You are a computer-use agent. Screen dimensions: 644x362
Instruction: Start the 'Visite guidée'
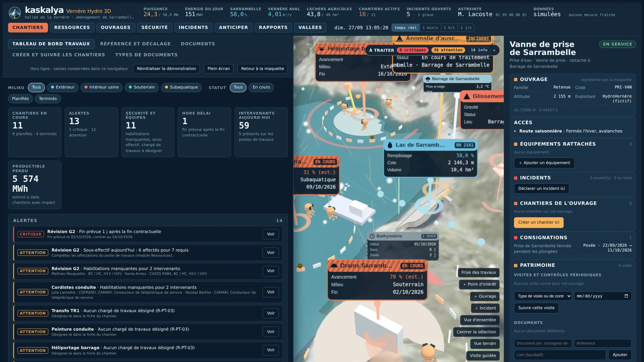[483, 356]
